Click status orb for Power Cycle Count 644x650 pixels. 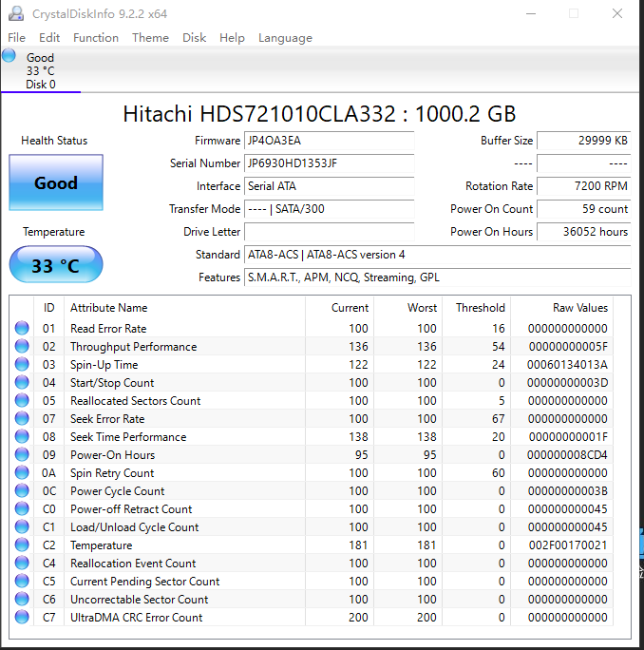coord(22,490)
